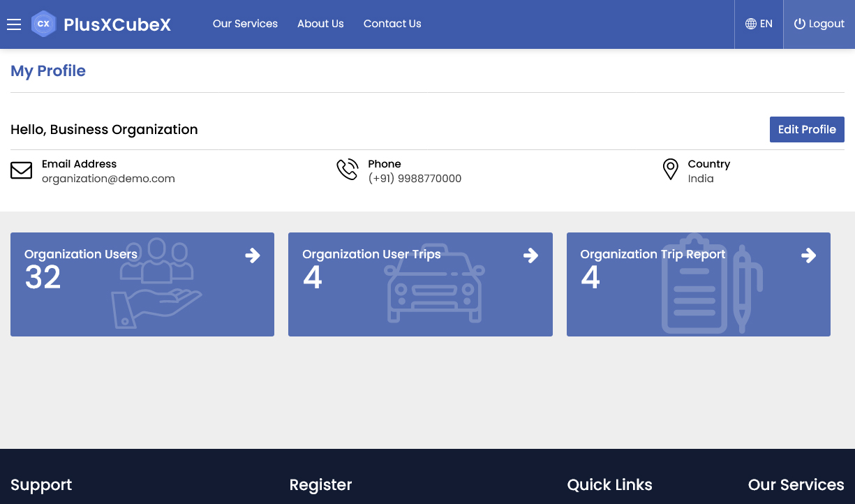Click arrow on Organization Trip Report card
855x504 pixels.
809,255
